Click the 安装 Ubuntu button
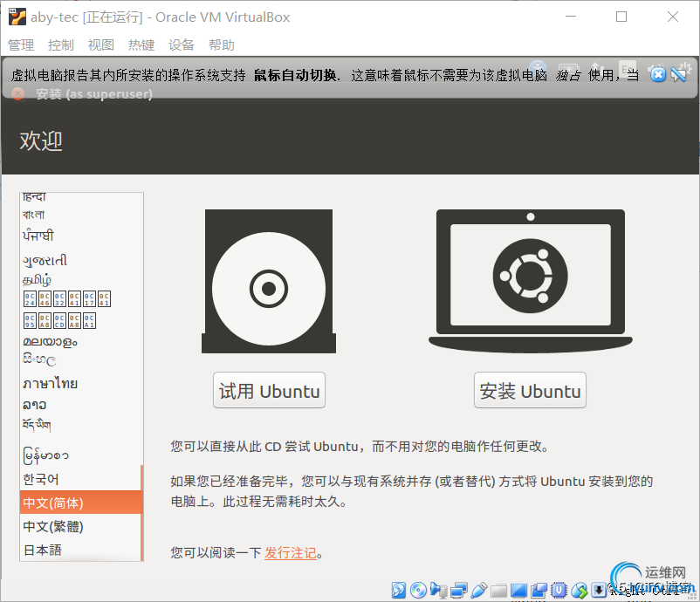Viewport: 700px width, 602px height. [530, 390]
